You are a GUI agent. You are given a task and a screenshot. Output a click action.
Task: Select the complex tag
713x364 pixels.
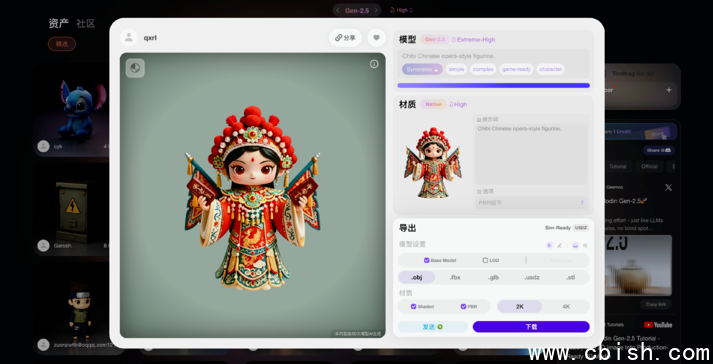[x=483, y=69]
